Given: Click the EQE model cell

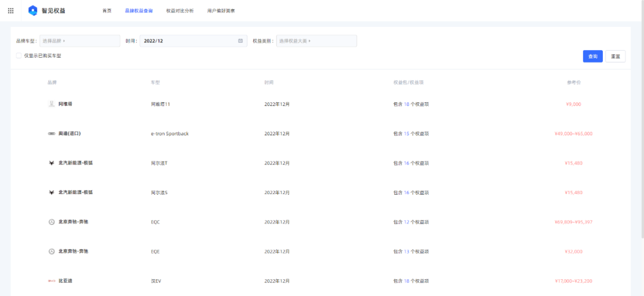Looking at the screenshot, I should click(x=155, y=251).
